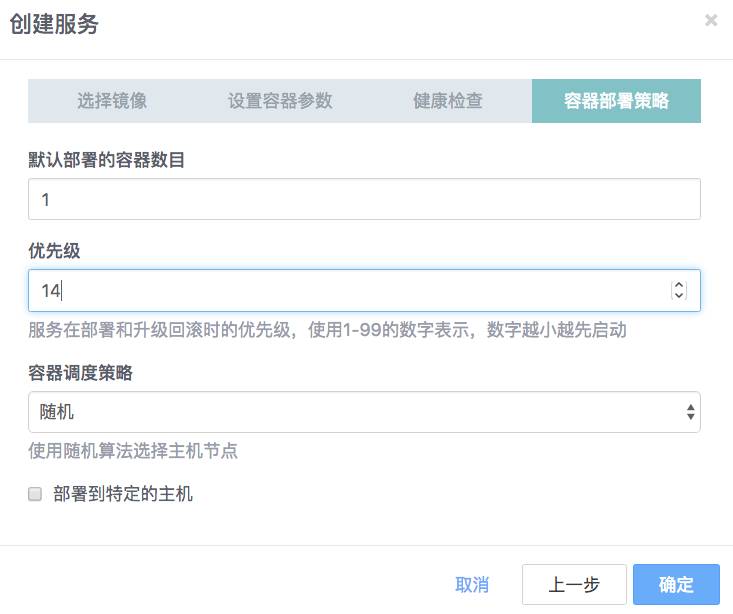Click the 容器调度策略 label
The height and width of the screenshot is (614, 733).
point(80,373)
